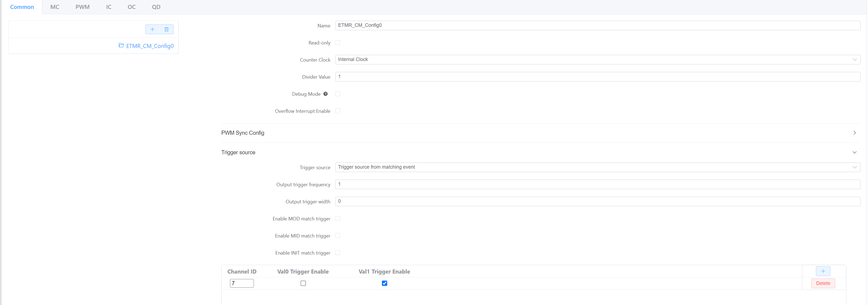The width and height of the screenshot is (868, 305).
Task: Select ETMR_CM_Config0 in the config list
Action: tap(150, 46)
